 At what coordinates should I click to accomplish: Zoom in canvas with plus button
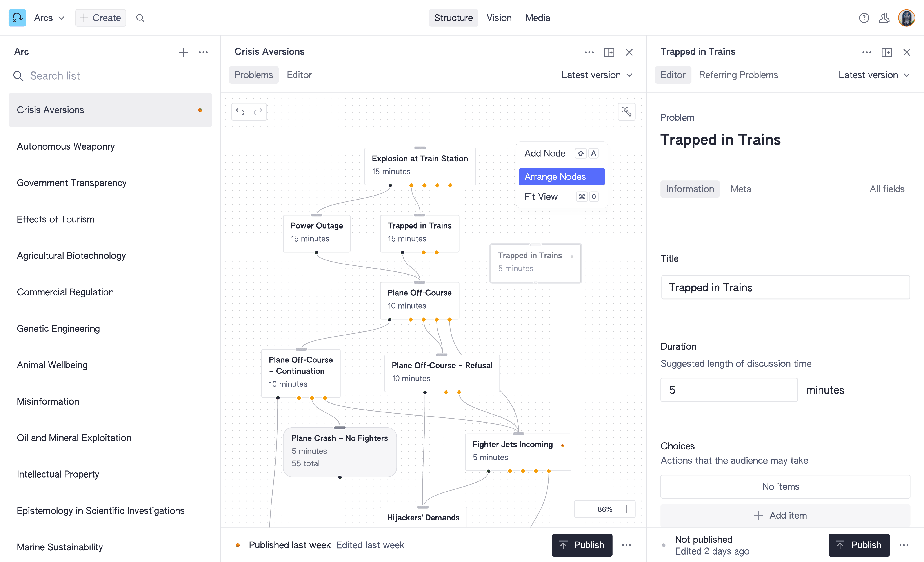627,509
